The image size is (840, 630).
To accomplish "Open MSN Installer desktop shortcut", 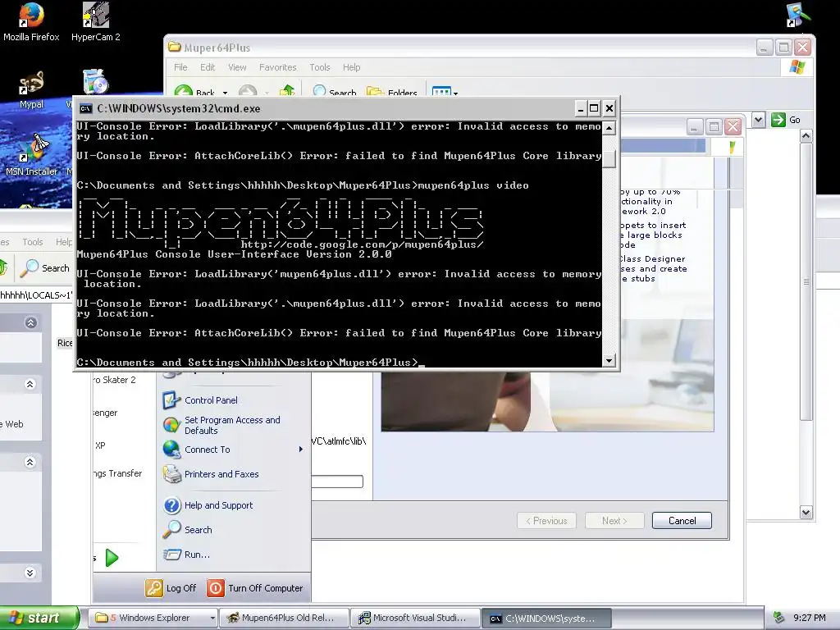I will [x=31, y=154].
